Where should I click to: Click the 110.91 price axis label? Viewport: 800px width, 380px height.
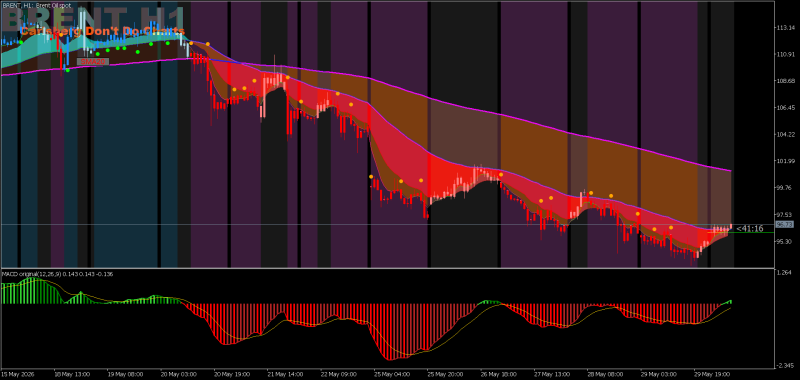(786, 55)
